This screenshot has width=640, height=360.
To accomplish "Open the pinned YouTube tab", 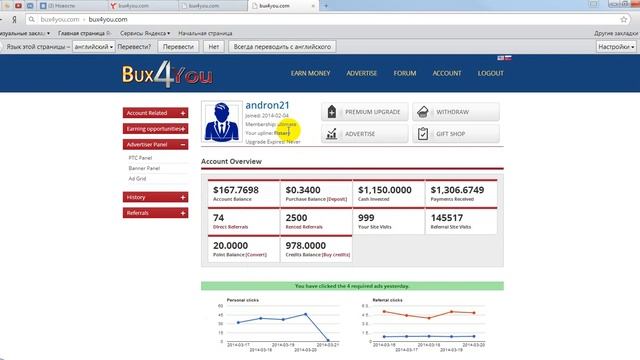I will 18,6.
